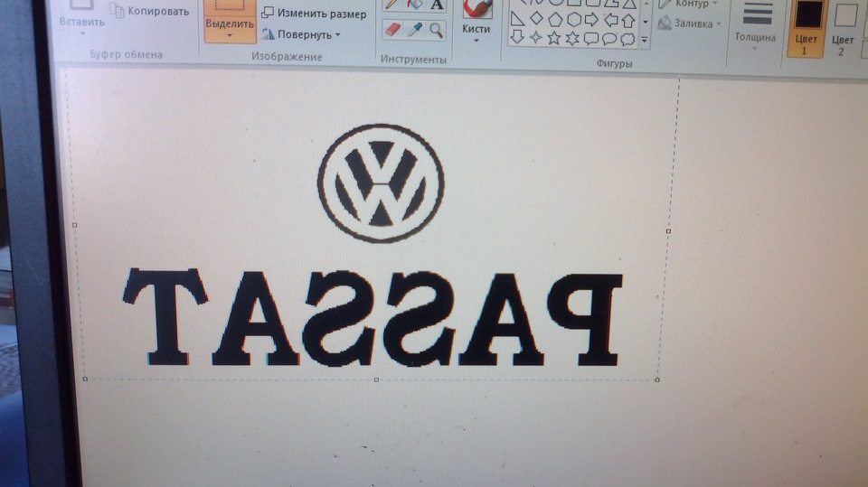The width and height of the screenshot is (868, 487).
Task: Choose the right arrow shape
Action: (x=591, y=20)
